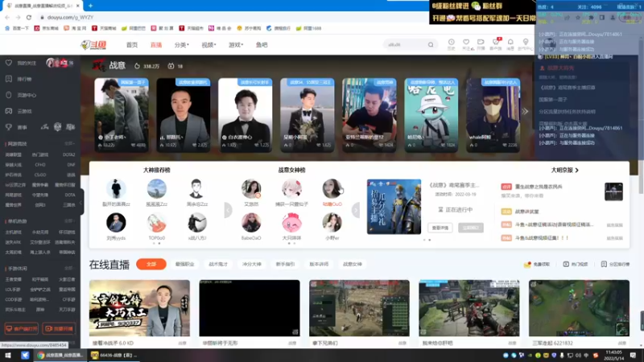Open the history clock icon in header
This screenshot has height=362, width=644.
[x=451, y=44]
